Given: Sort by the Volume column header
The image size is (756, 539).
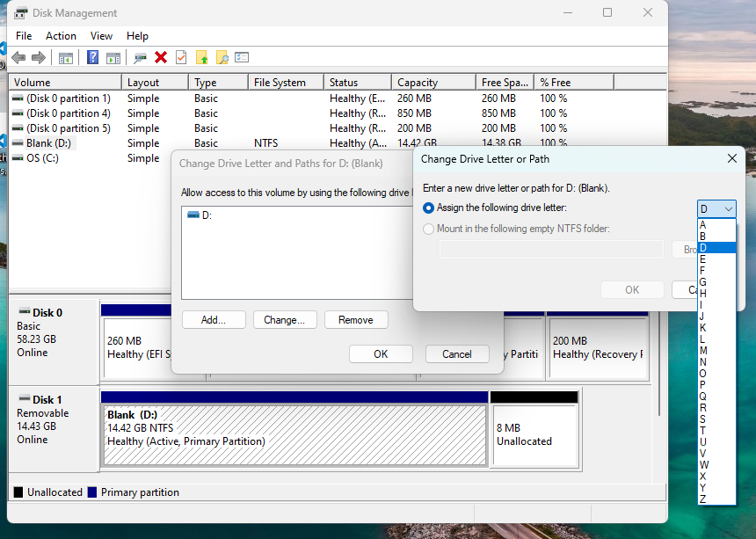Looking at the screenshot, I should [x=66, y=83].
